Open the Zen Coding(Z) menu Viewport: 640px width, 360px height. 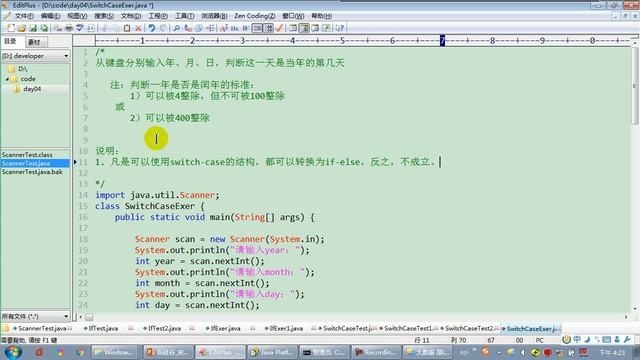click(254, 16)
